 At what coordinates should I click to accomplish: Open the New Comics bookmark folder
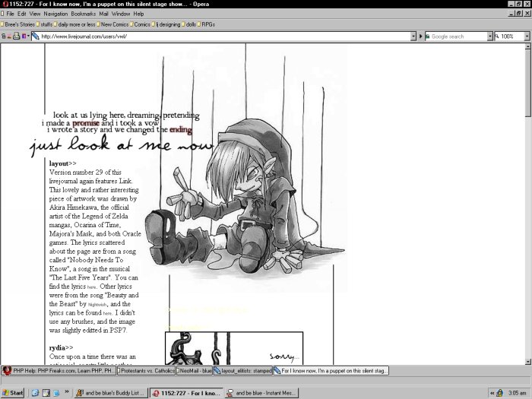[112, 24]
